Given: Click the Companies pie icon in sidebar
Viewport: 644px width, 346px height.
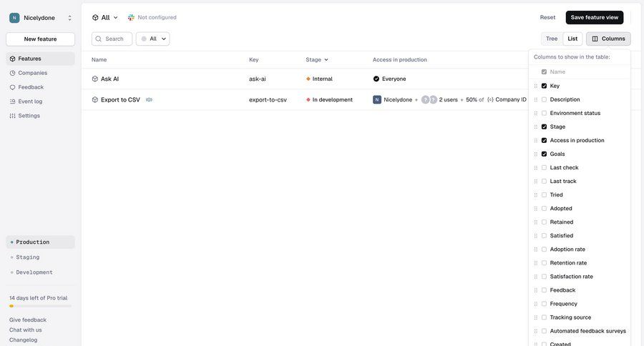Looking at the screenshot, I should click(x=12, y=73).
